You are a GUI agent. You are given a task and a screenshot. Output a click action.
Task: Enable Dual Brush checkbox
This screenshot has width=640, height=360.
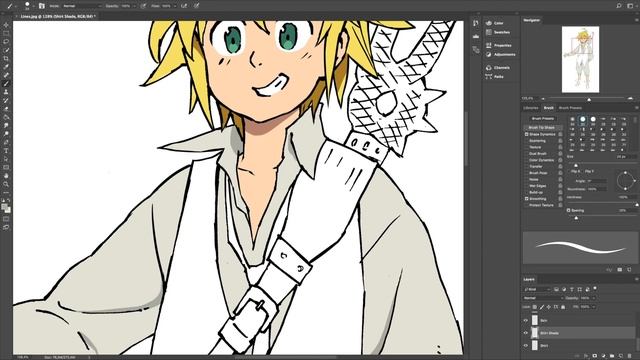tap(527, 153)
